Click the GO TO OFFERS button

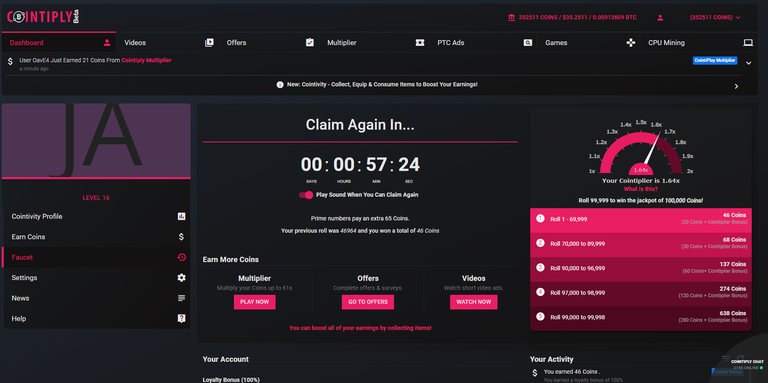click(368, 302)
